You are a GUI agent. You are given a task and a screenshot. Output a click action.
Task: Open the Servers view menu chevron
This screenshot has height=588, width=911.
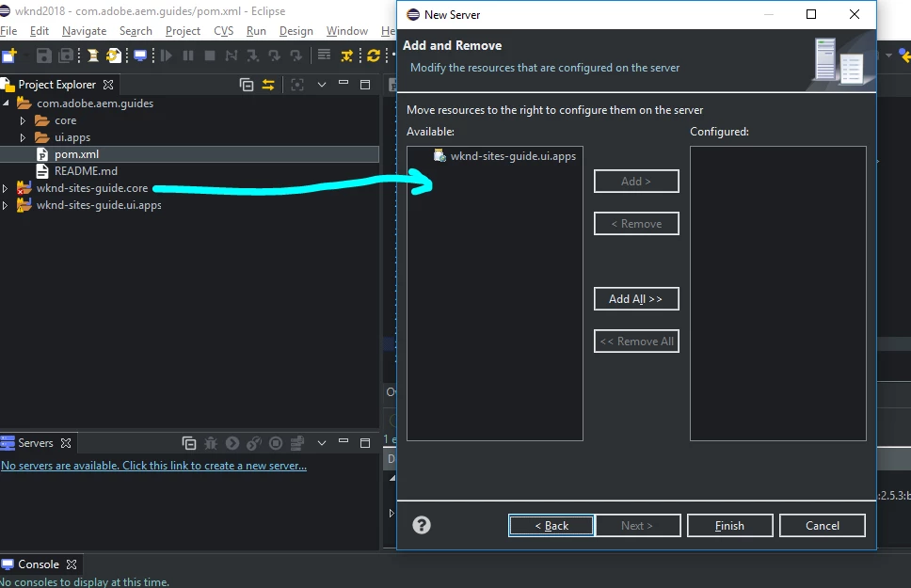[x=321, y=443]
